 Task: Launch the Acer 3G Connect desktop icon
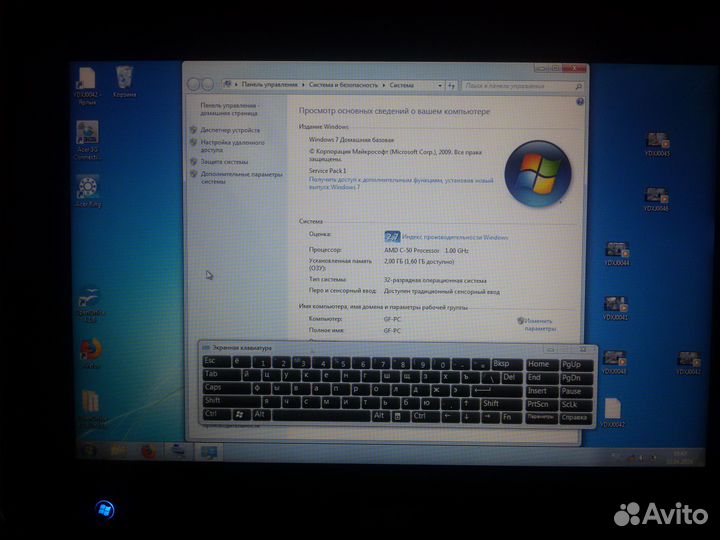(87, 140)
